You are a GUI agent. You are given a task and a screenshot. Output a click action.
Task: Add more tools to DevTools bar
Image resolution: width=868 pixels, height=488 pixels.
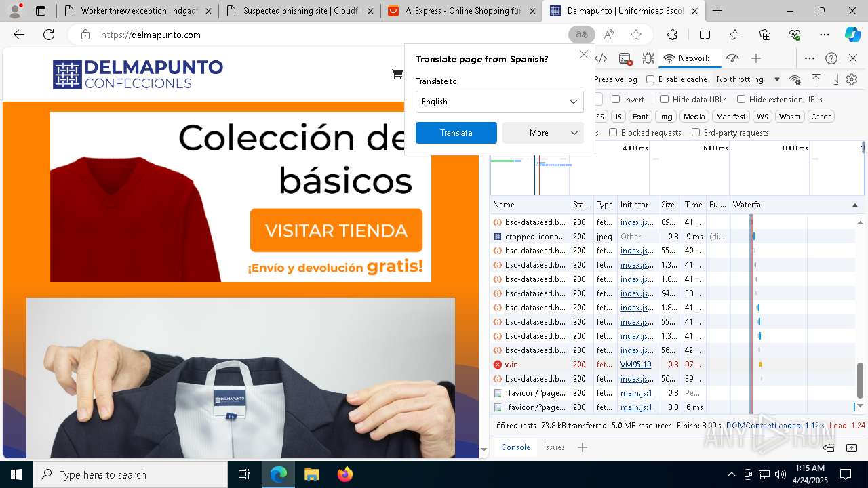coord(756,58)
